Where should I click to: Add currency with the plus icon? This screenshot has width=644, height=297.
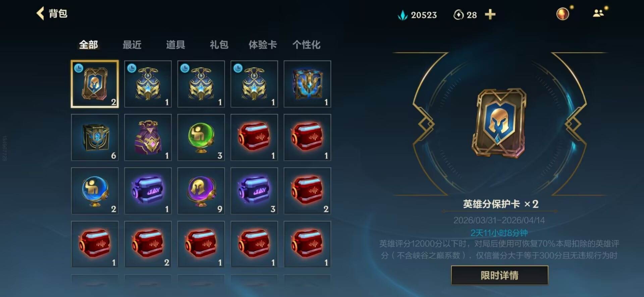click(x=490, y=14)
